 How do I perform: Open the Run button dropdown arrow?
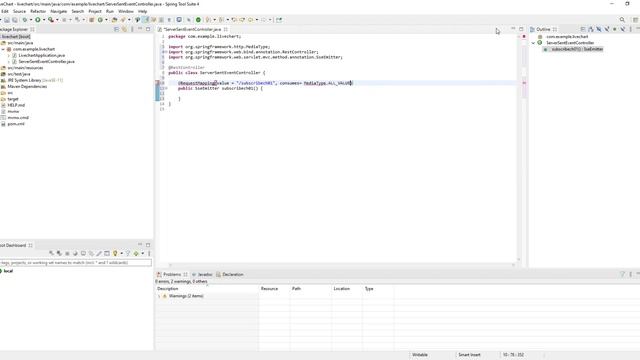(x=44, y=20)
